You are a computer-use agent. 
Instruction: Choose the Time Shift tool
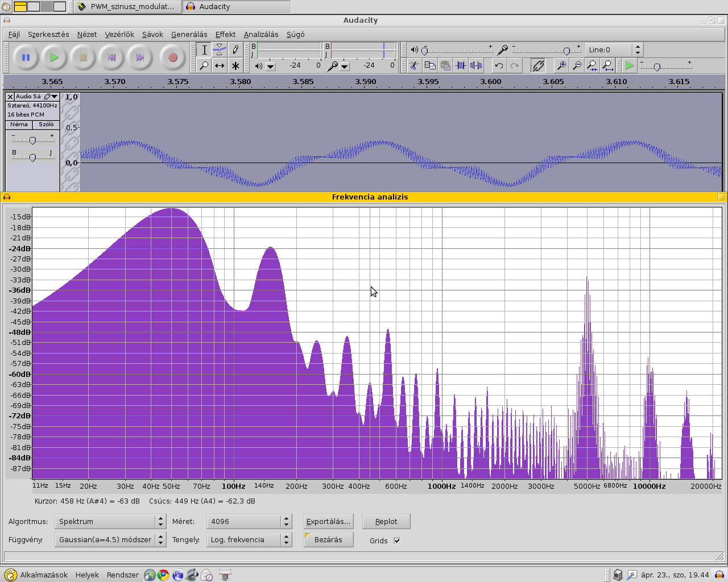click(x=220, y=66)
